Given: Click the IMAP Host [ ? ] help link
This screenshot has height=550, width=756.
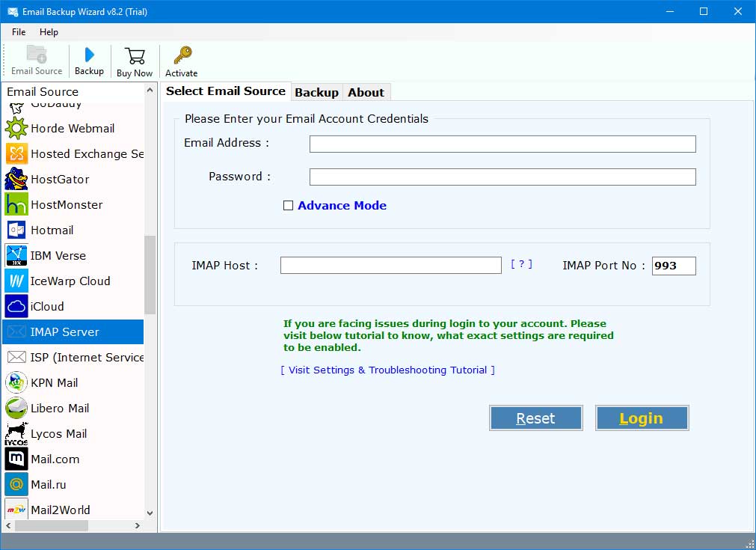Looking at the screenshot, I should [x=521, y=264].
